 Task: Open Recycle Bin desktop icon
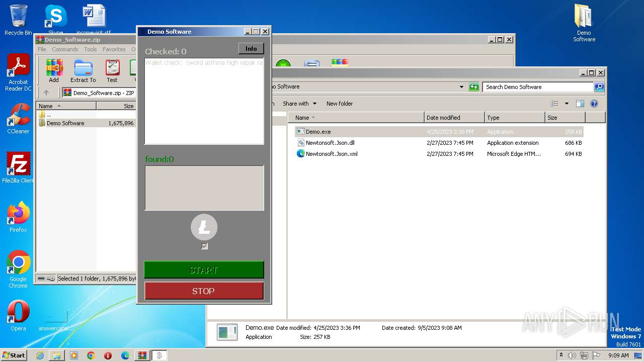[x=18, y=20]
